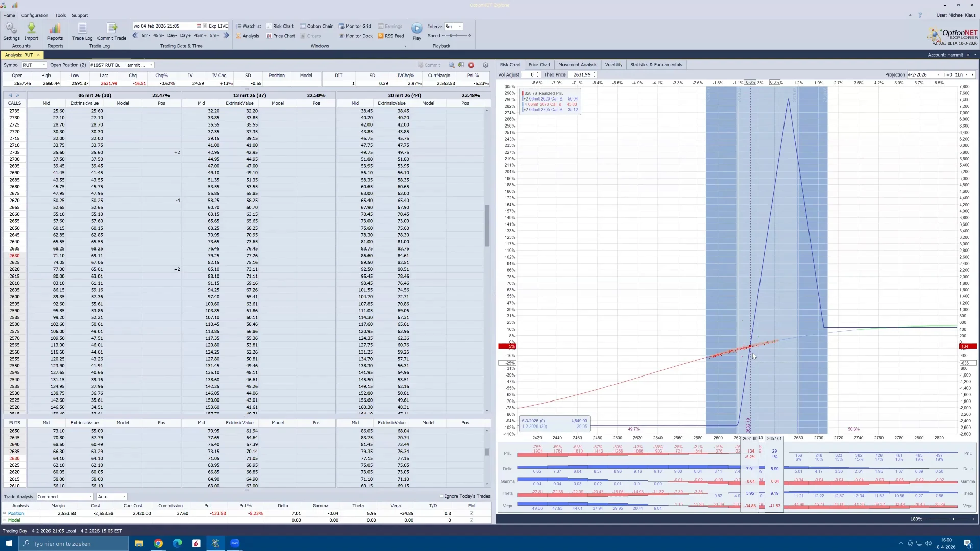Click the Import accounts icon

[x=31, y=31]
